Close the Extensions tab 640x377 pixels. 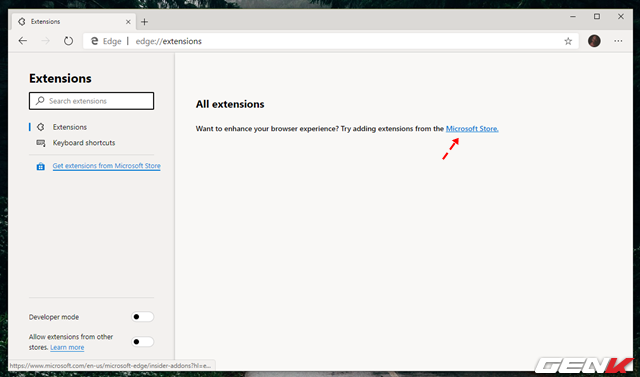coord(128,22)
